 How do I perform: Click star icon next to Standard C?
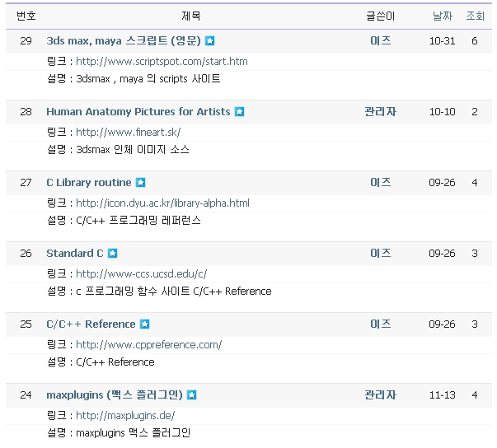pos(113,254)
